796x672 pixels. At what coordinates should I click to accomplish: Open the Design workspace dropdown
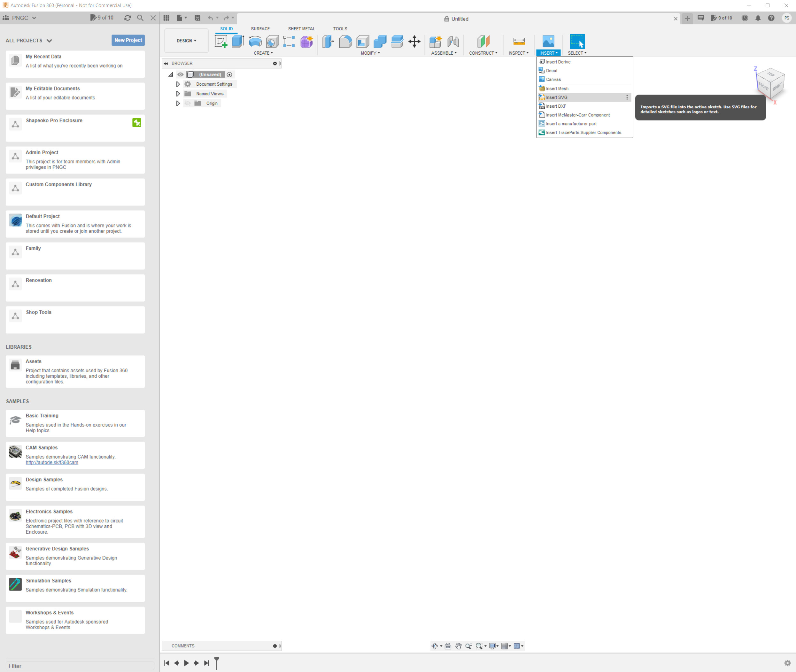(x=186, y=41)
